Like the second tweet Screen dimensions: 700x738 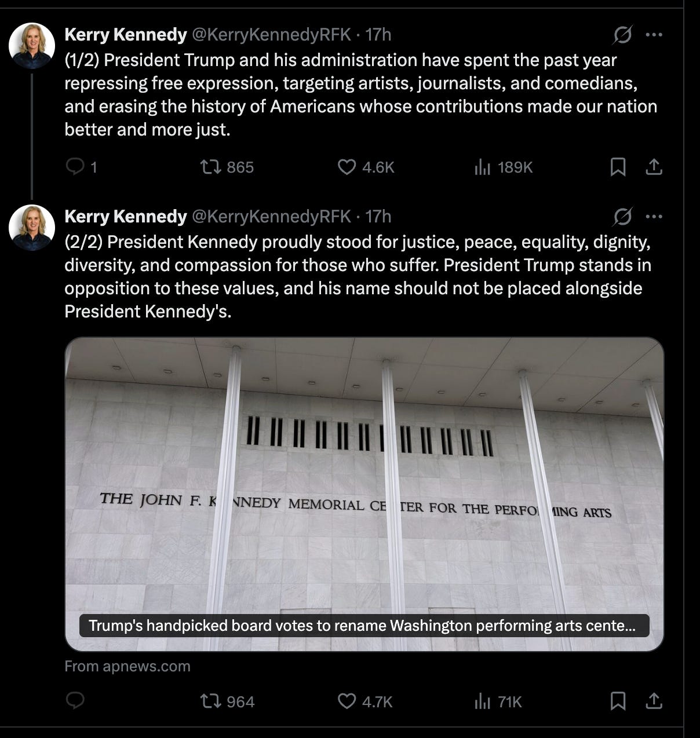(x=346, y=702)
